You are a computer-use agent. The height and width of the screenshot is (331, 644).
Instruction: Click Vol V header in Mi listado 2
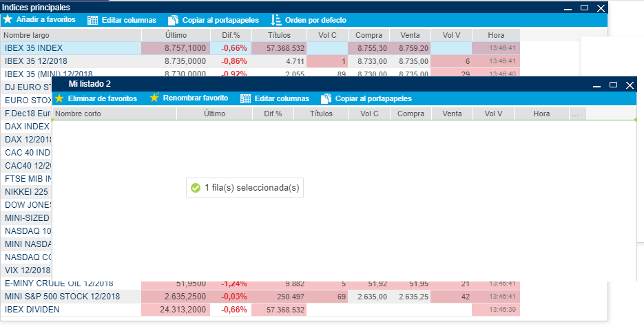pyautogui.click(x=493, y=114)
